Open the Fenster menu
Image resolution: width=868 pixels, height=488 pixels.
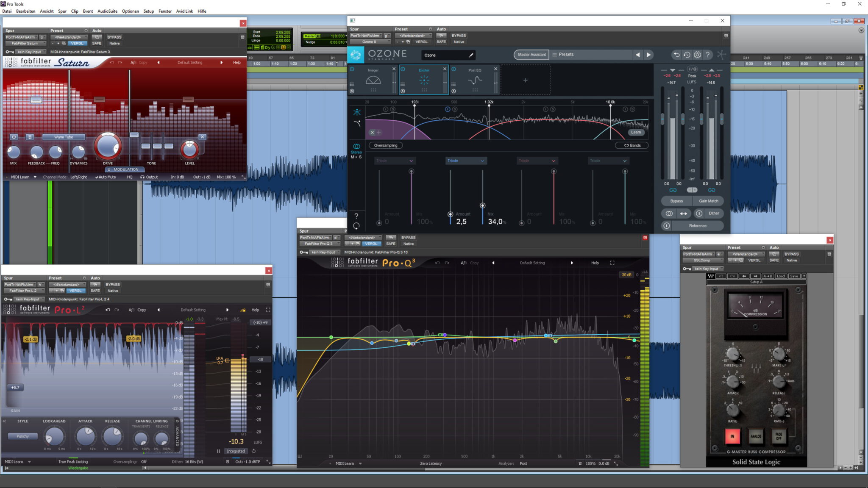pos(165,11)
